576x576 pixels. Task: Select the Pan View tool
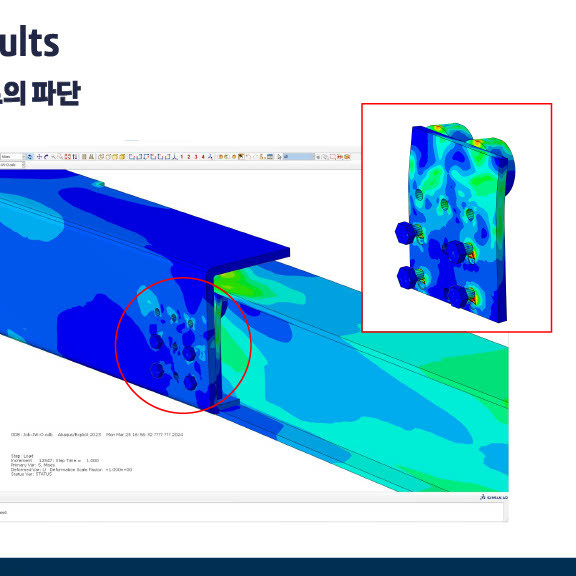click(x=39, y=157)
